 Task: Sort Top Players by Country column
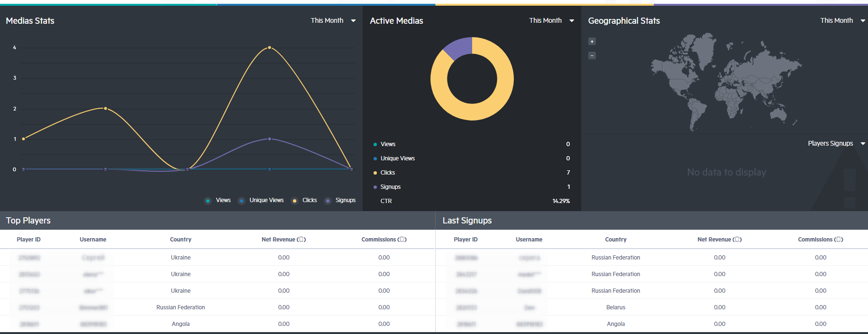181,240
